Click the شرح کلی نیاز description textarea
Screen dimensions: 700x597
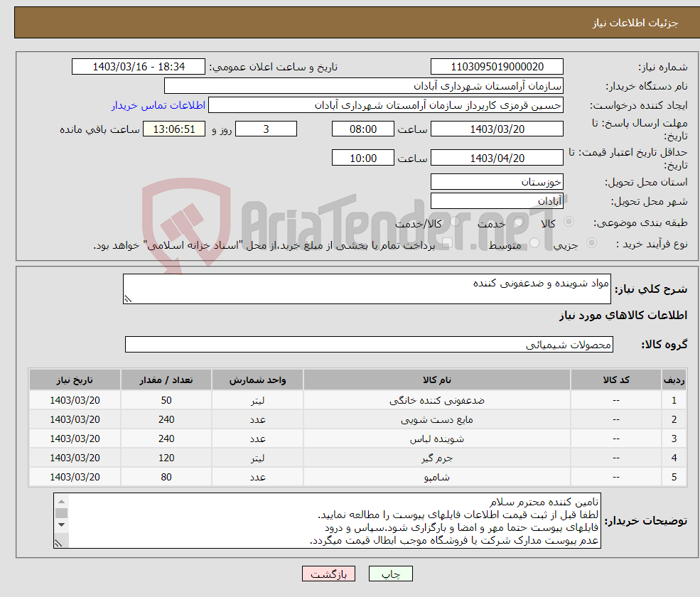coord(367,289)
